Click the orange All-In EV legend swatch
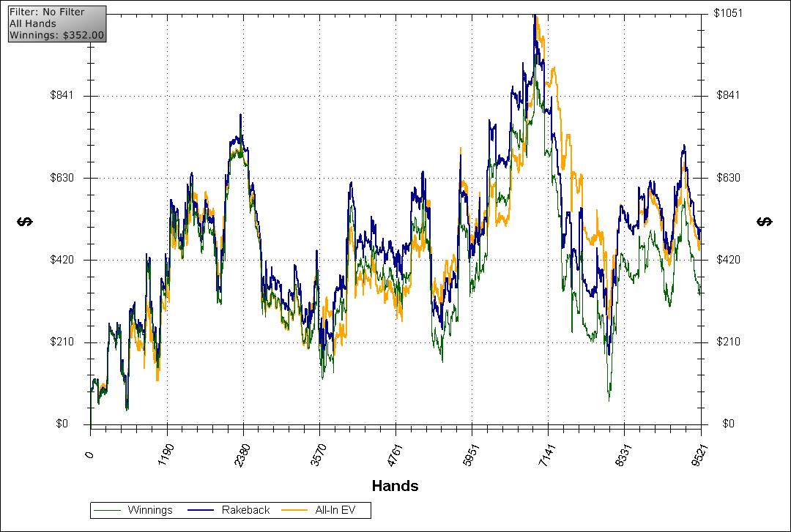The width and height of the screenshot is (791, 532). pos(300,510)
